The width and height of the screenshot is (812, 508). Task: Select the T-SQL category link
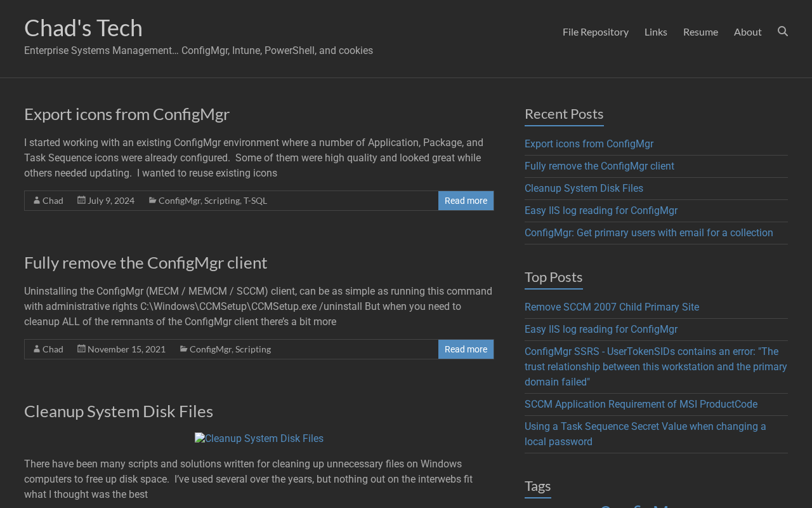click(x=255, y=201)
